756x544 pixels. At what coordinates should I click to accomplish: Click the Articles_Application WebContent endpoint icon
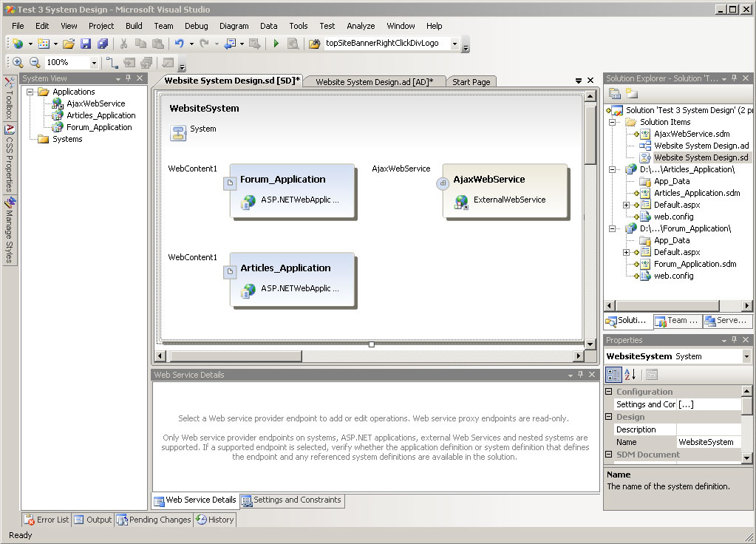230,272
